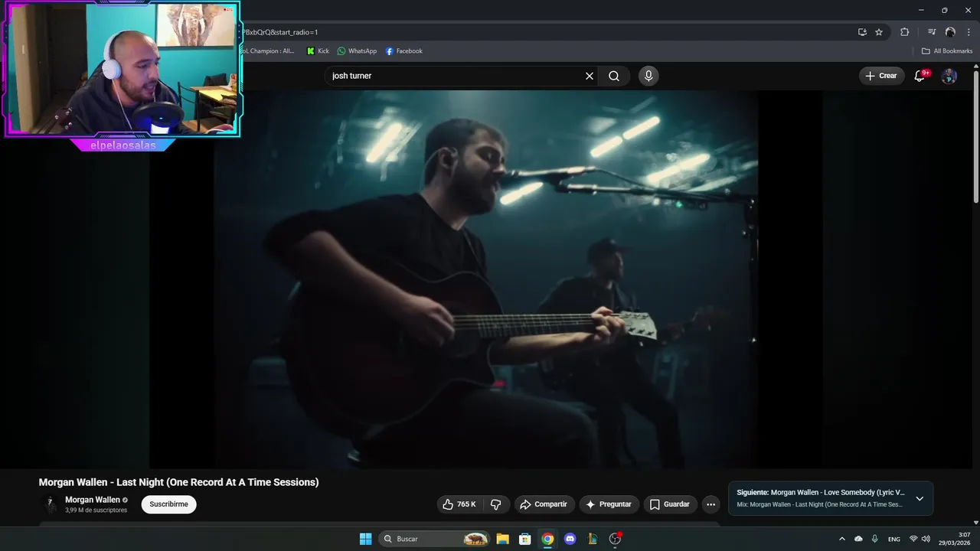Image resolution: width=980 pixels, height=551 pixels.
Task: Open the three-dot more actions menu
Action: coord(710,504)
